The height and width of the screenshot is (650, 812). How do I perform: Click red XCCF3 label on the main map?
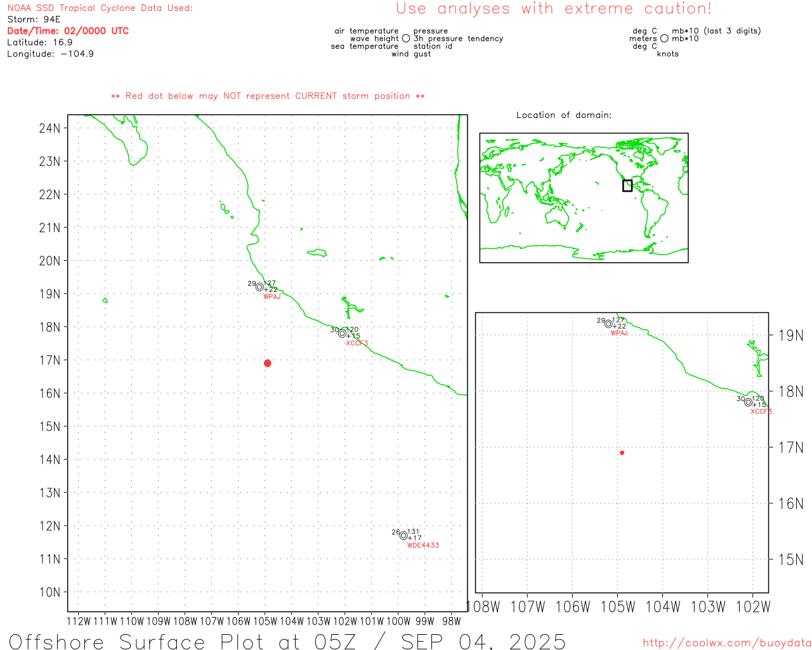(357, 343)
